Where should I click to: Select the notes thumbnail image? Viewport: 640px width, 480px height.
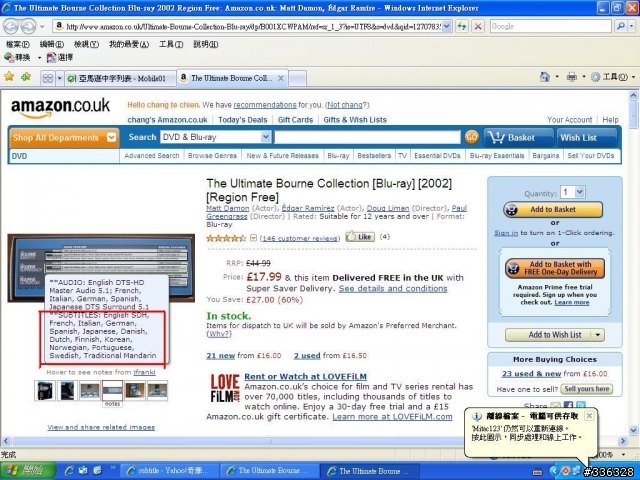[112, 390]
